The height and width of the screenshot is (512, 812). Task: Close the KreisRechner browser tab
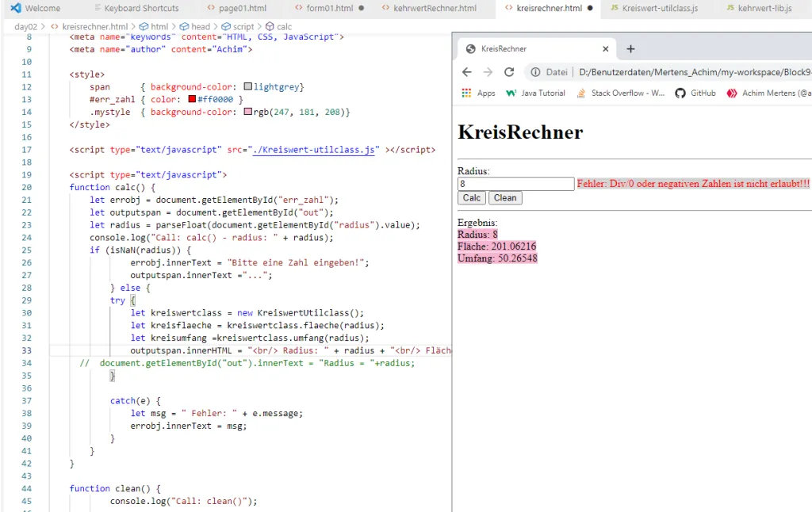point(605,48)
